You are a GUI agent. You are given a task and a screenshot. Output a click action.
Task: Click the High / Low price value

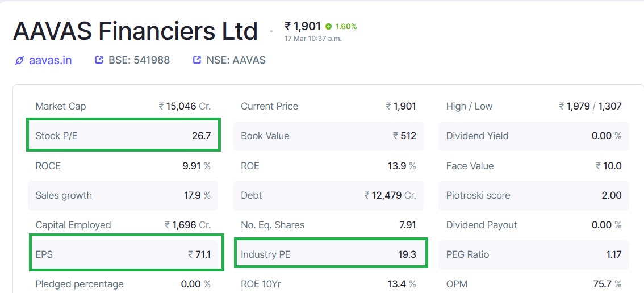click(590, 106)
